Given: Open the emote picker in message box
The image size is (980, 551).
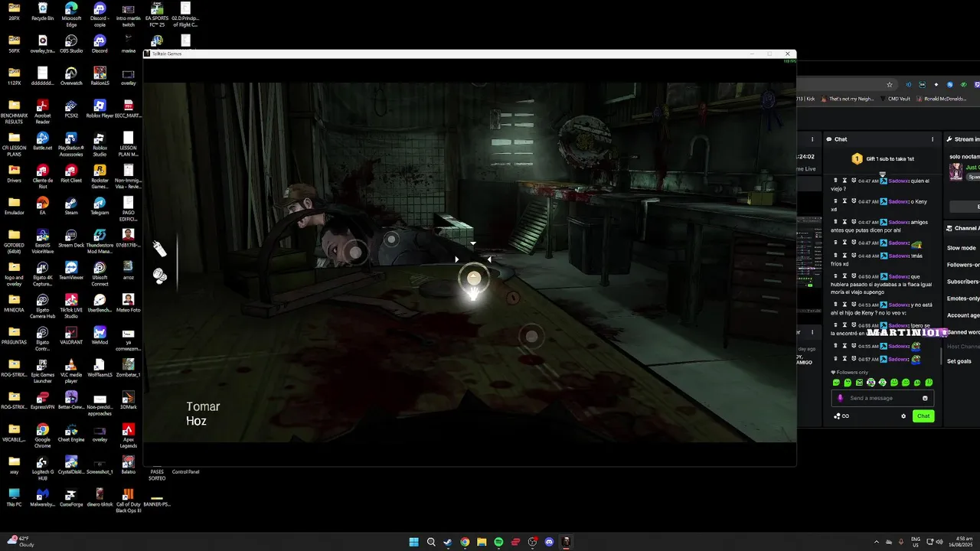Looking at the screenshot, I should coord(925,398).
